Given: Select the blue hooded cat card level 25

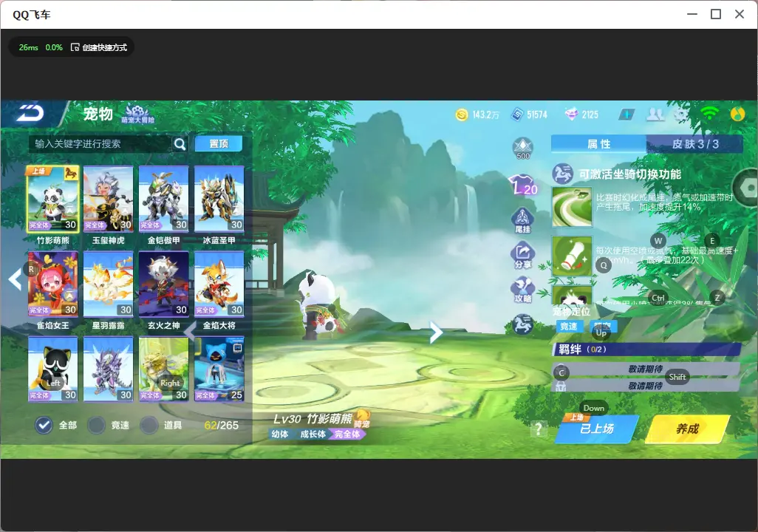Looking at the screenshot, I should (x=219, y=369).
